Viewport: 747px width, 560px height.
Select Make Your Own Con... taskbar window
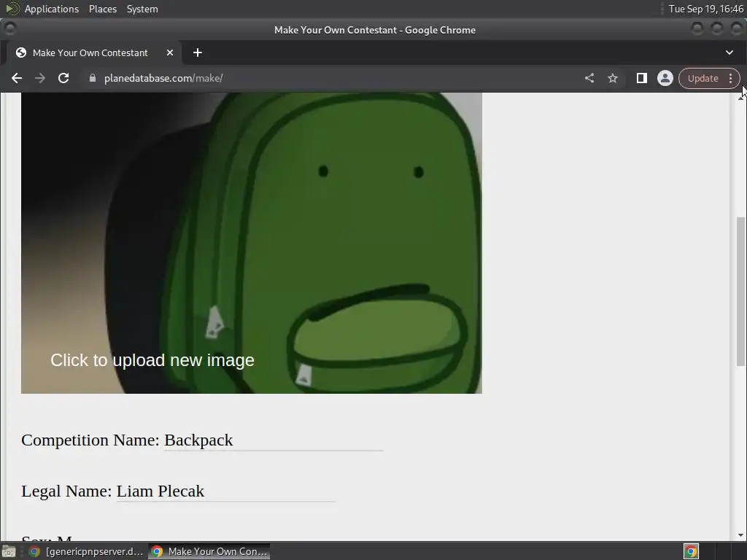tap(209, 551)
